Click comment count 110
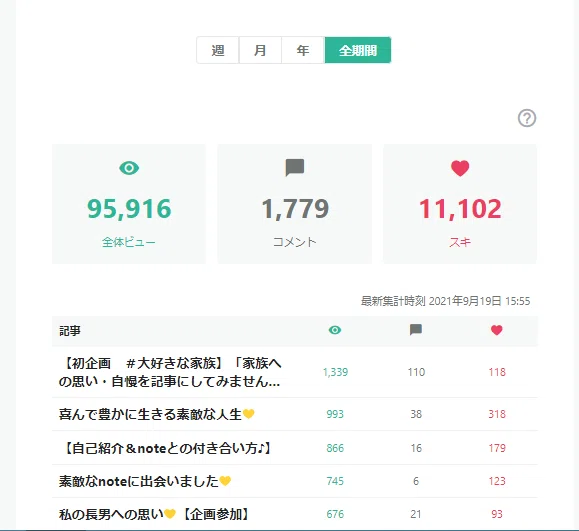Image resolution: width=579 pixels, height=531 pixels. pos(416,372)
